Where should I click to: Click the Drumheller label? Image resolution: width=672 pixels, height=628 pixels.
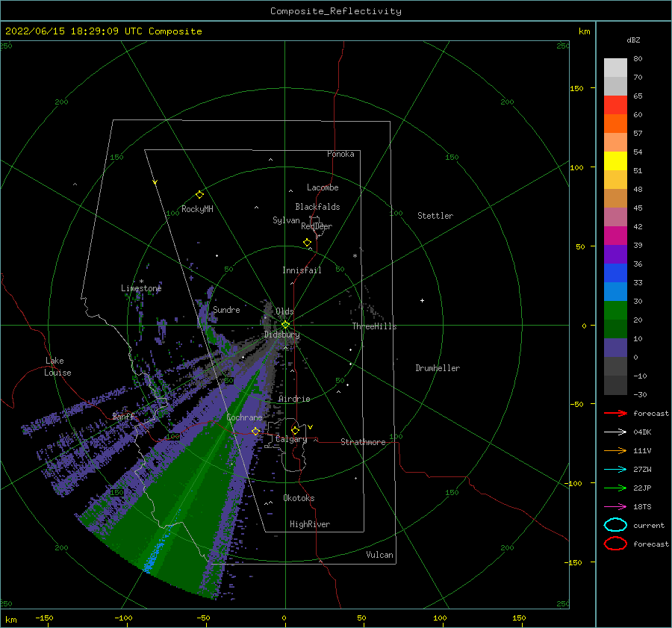pos(438,368)
